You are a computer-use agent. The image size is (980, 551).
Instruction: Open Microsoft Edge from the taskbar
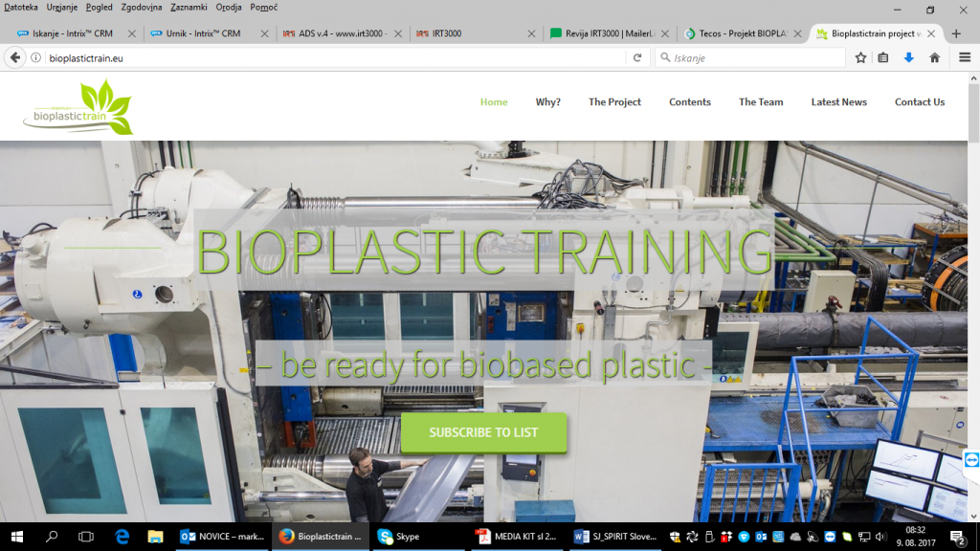(122, 537)
